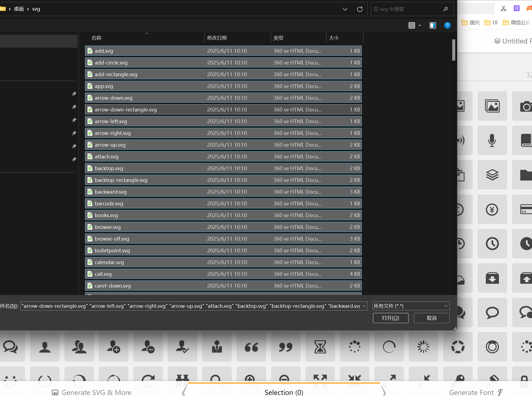
Task: Open the view options dropdown arrow
Action: pos(420,25)
